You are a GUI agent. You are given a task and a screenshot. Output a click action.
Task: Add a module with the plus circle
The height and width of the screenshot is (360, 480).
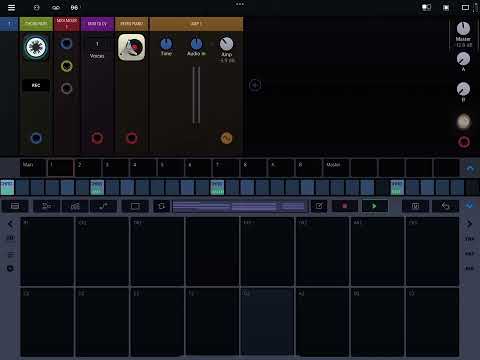click(255, 85)
